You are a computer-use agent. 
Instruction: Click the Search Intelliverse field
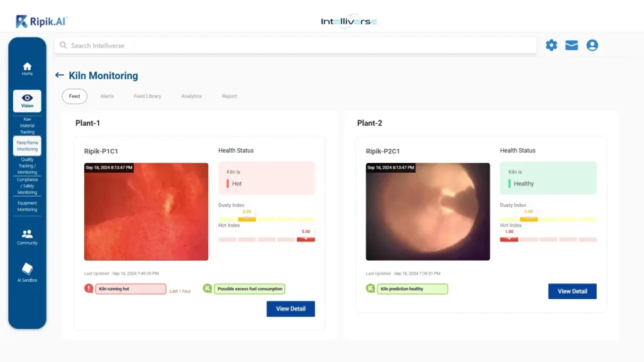pyautogui.click(x=296, y=45)
